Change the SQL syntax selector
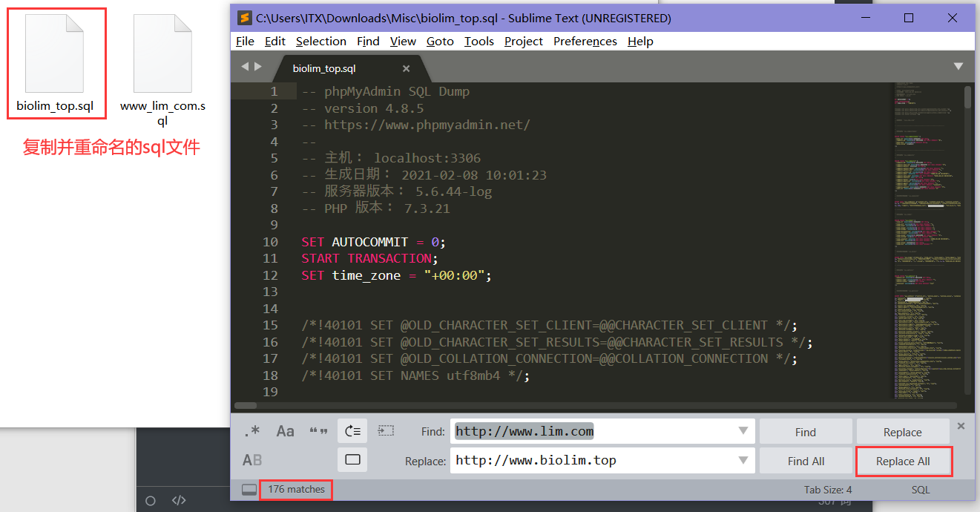The height and width of the screenshot is (512, 980). click(x=921, y=490)
